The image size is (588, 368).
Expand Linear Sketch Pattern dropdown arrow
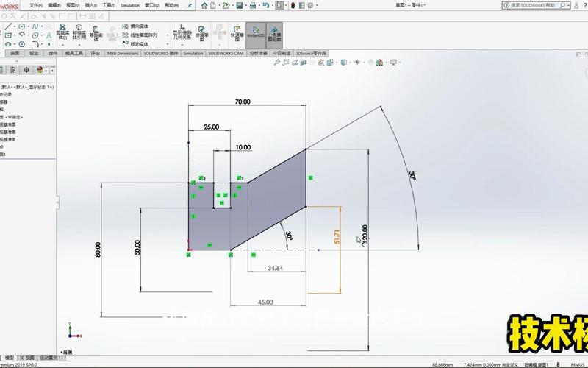168,35
